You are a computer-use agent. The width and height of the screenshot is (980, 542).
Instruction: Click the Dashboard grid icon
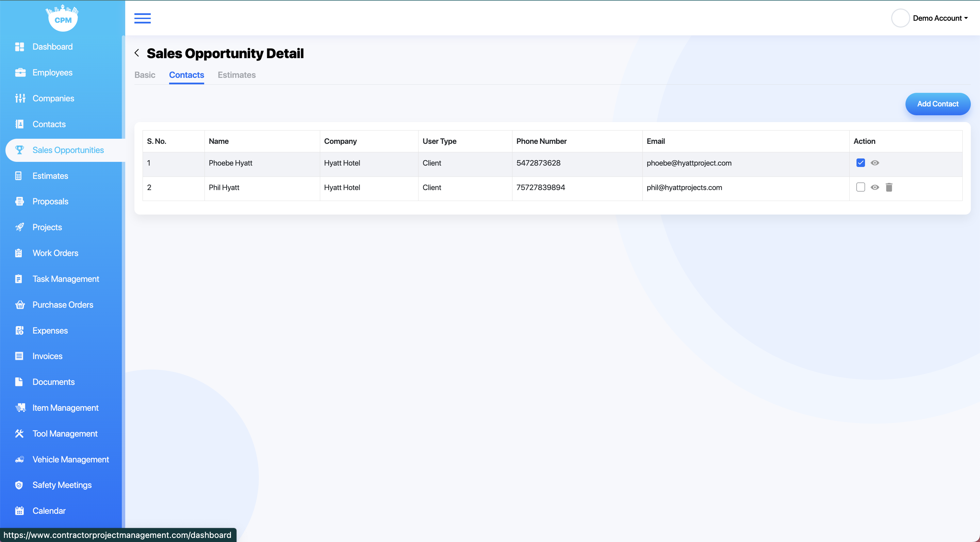19,47
